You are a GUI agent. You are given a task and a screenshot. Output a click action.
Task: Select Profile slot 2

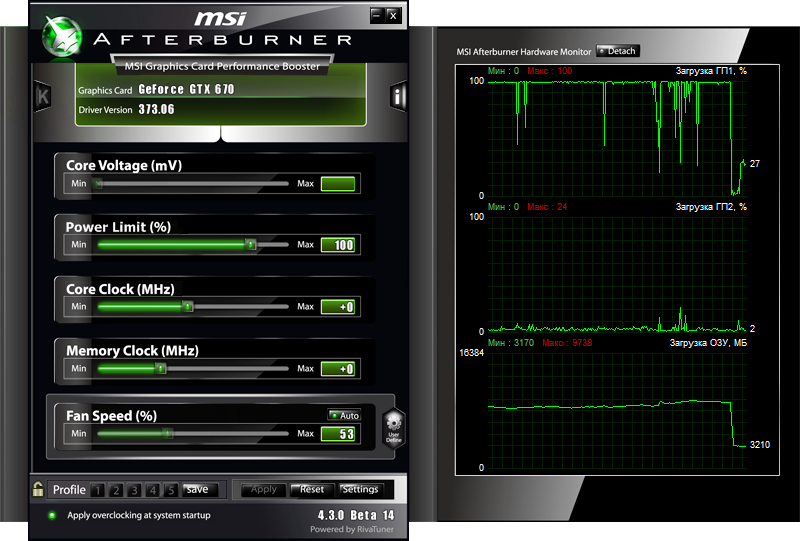pyautogui.click(x=116, y=490)
